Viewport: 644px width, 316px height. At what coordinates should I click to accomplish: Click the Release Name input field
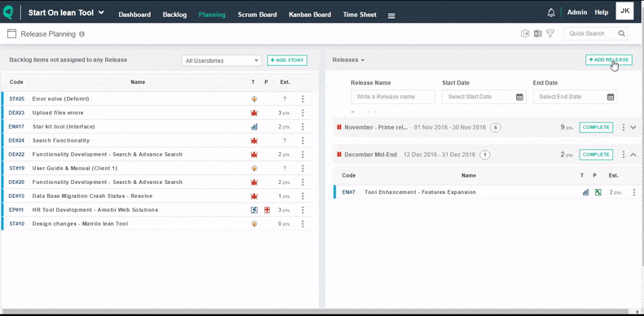click(393, 97)
